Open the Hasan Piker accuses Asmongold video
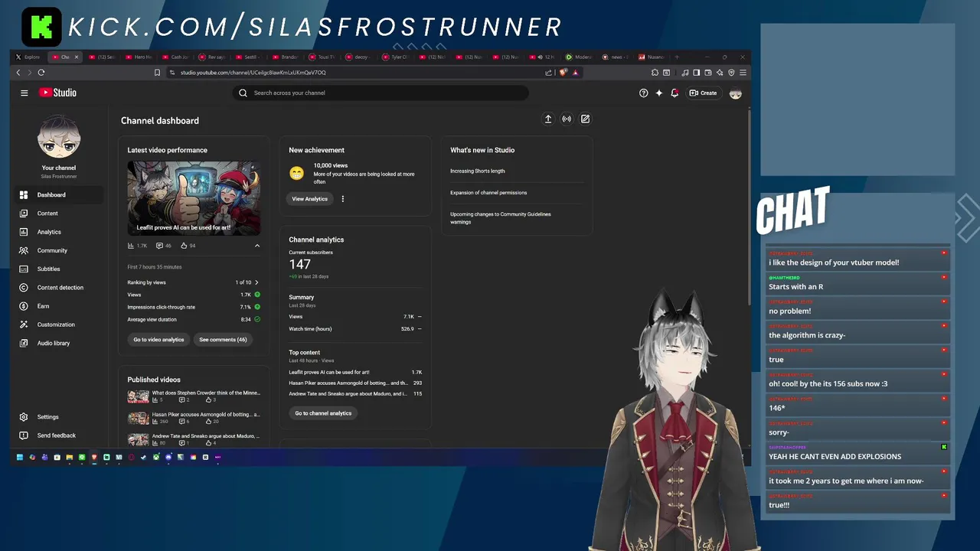The height and width of the screenshot is (551, 980). pos(194,418)
